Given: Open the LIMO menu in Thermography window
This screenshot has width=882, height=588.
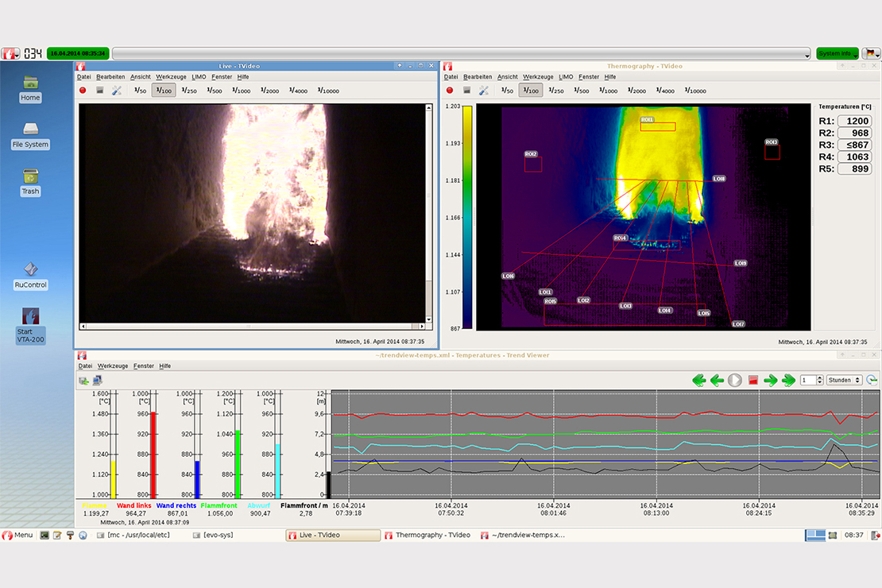Looking at the screenshot, I should (565, 77).
